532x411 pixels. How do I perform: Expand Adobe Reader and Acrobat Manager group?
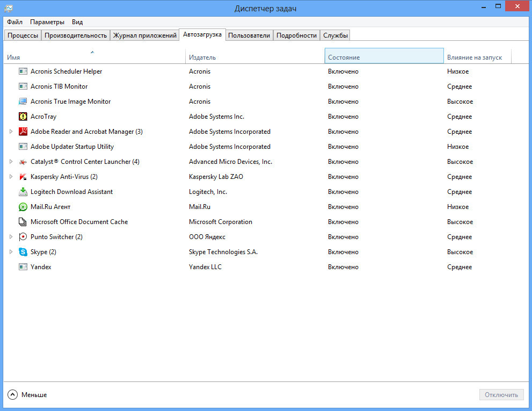click(x=11, y=132)
